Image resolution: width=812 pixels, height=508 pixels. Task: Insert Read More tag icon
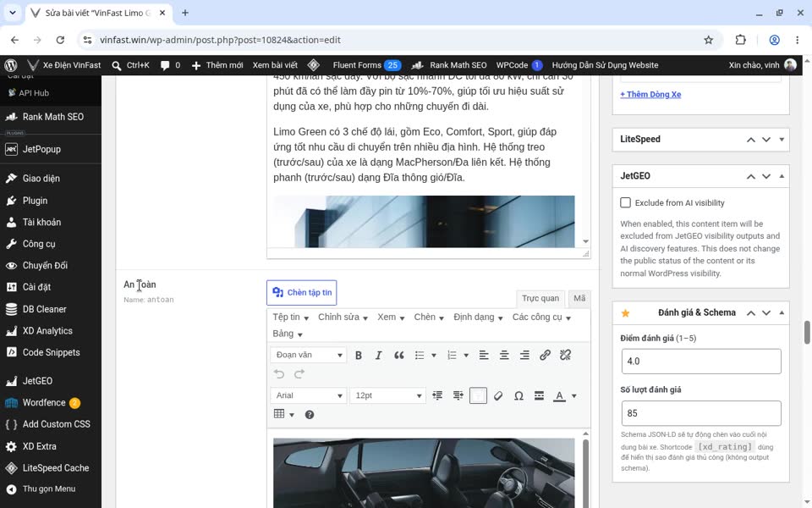click(x=539, y=395)
